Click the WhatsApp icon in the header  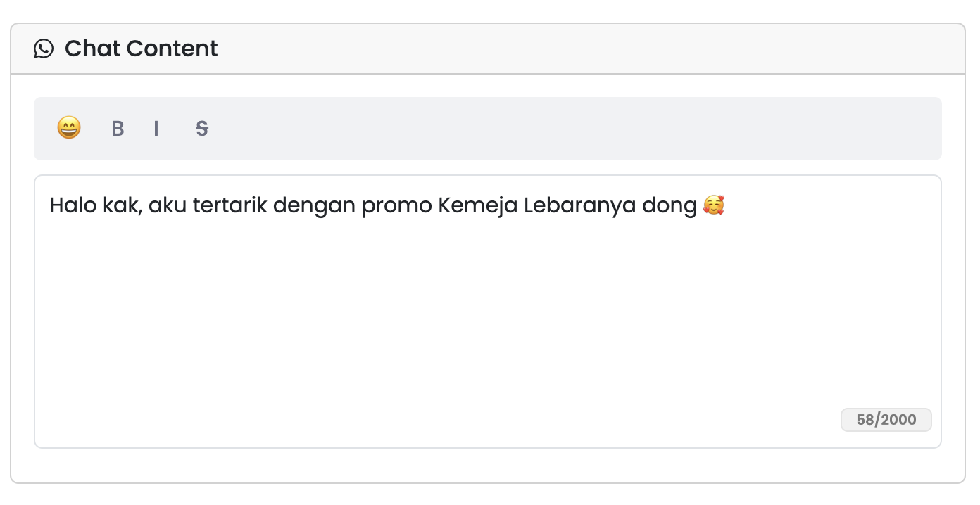point(44,49)
